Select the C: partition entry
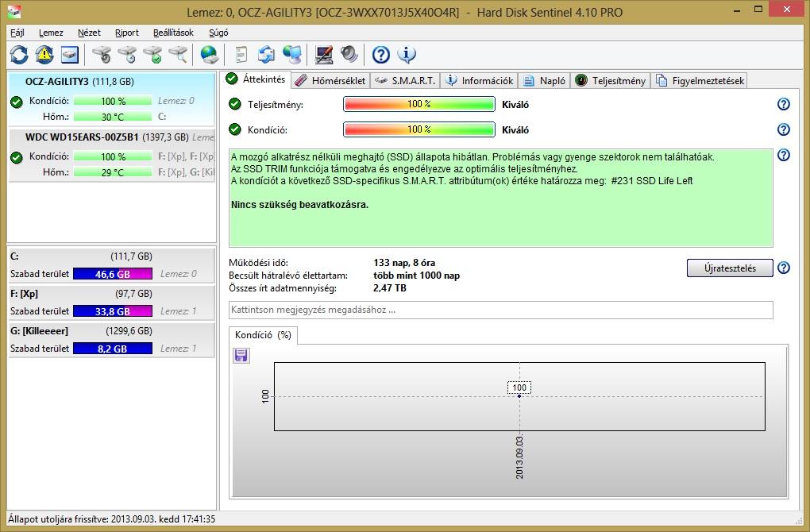This screenshot has width=810, height=532. tap(112, 265)
